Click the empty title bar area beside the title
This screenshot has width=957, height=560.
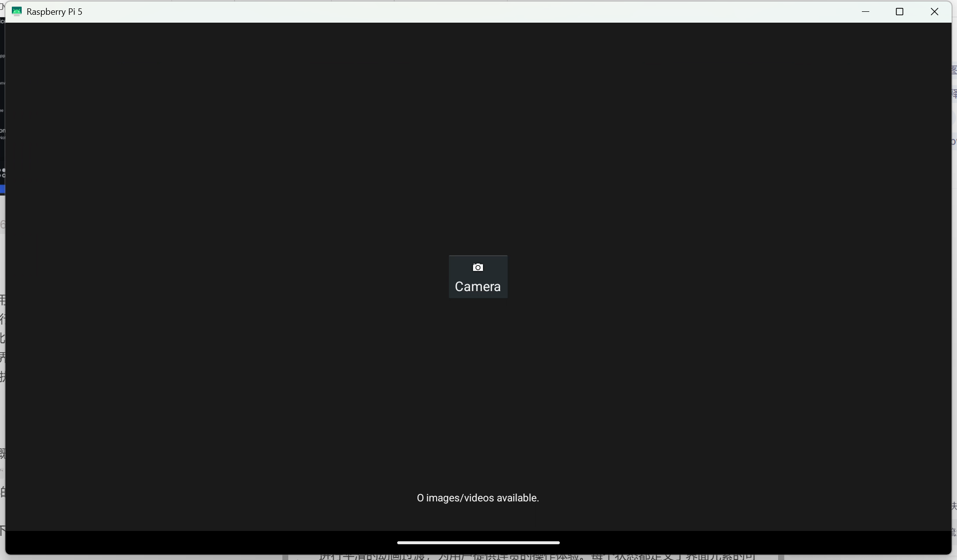pyautogui.click(x=444, y=11)
